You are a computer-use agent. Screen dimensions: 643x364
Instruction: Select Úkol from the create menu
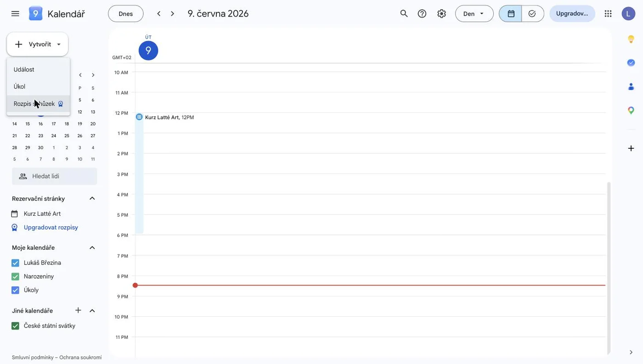click(38, 86)
